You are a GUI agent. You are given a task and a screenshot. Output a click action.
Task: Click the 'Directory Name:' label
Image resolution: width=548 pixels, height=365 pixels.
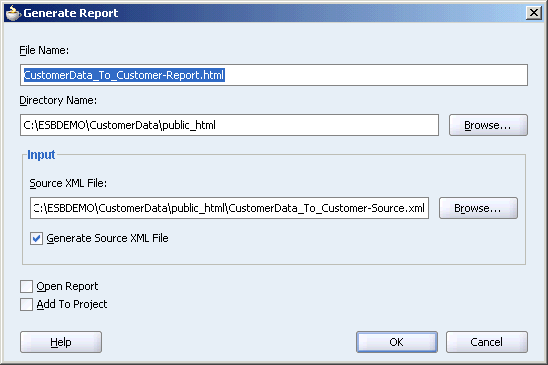58,100
